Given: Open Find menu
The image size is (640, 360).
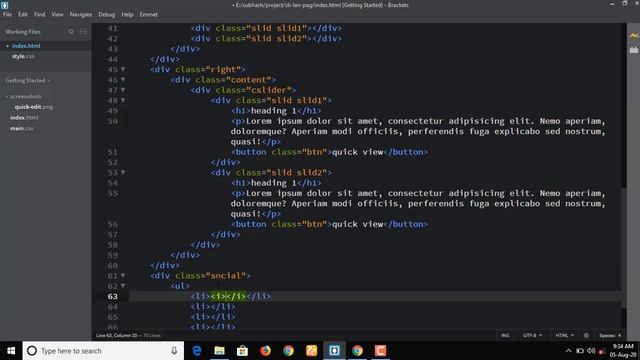Looking at the screenshot, I should point(40,14).
